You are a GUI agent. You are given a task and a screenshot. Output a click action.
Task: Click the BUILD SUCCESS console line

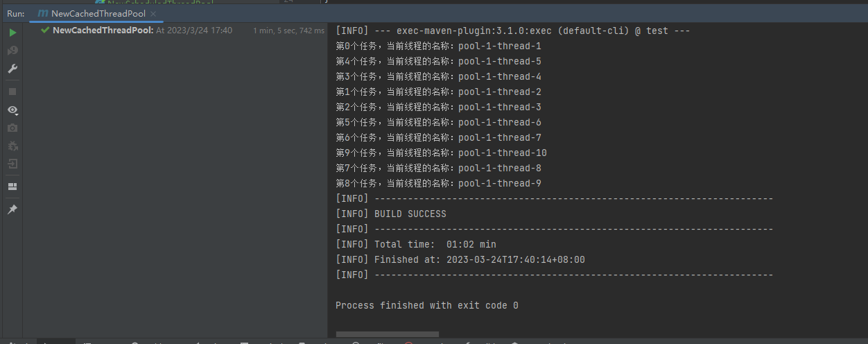pyautogui.click(x=410, y=214)
